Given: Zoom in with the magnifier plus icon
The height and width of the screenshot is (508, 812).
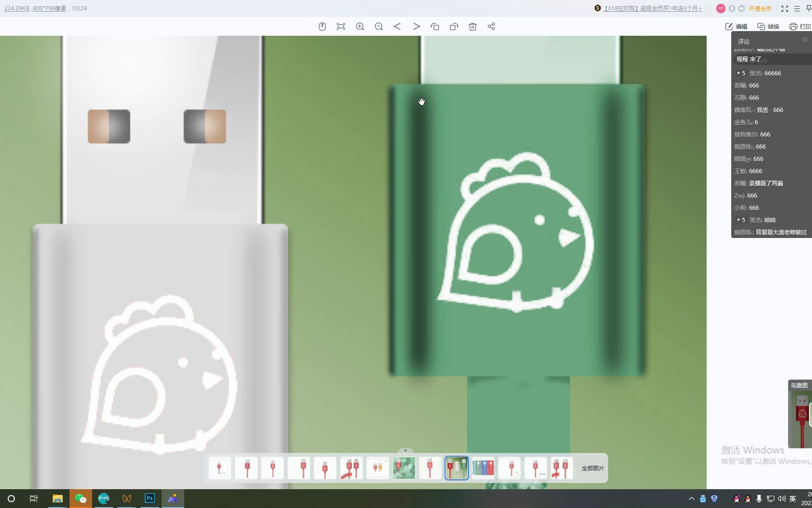Looking at the screenshot, I should tap(360, 27).
